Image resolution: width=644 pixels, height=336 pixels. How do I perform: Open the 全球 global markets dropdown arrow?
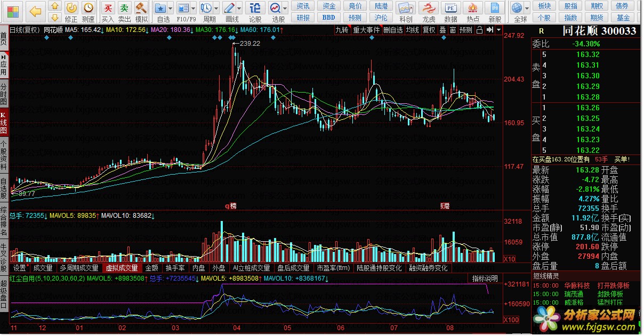pos(526,9)
